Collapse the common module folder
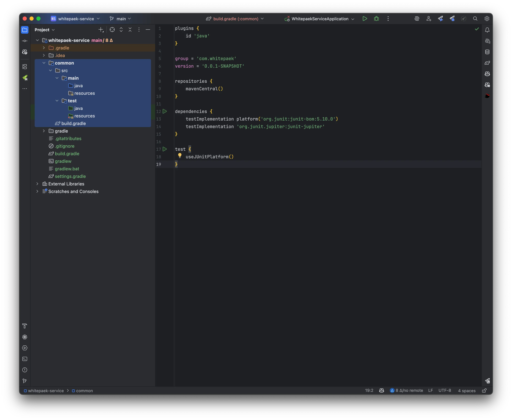Image resolution: width=512 pixels, height=420 pixels. coord(44,63)
